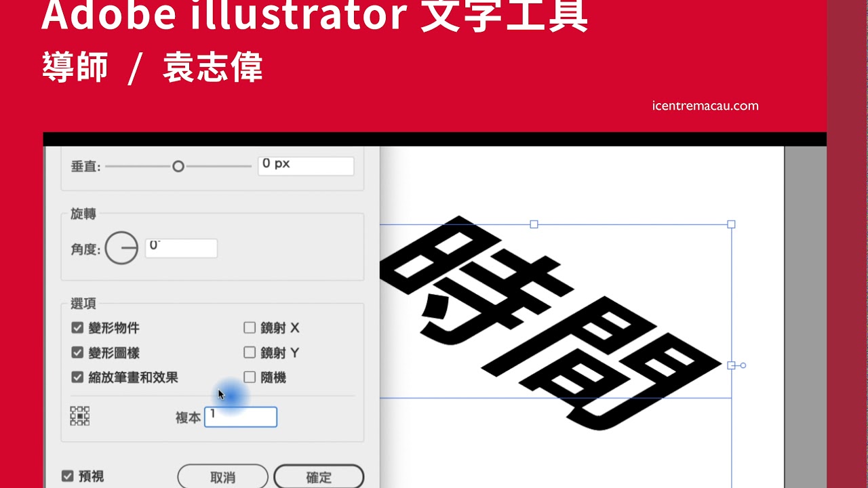Click the 取消 cancel button
The width and height of the screenshot is (868, 488).
coord(223,477)
